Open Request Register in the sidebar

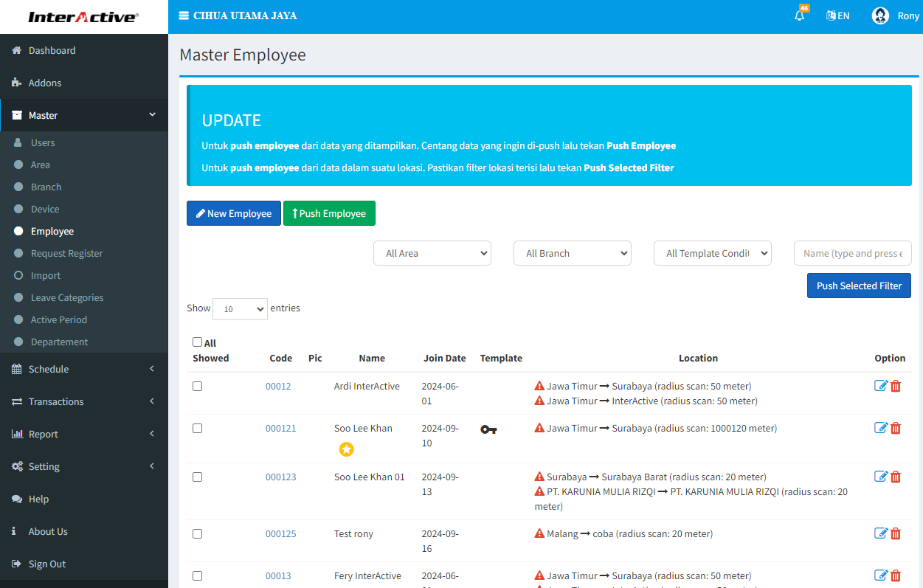click(66, 253)
